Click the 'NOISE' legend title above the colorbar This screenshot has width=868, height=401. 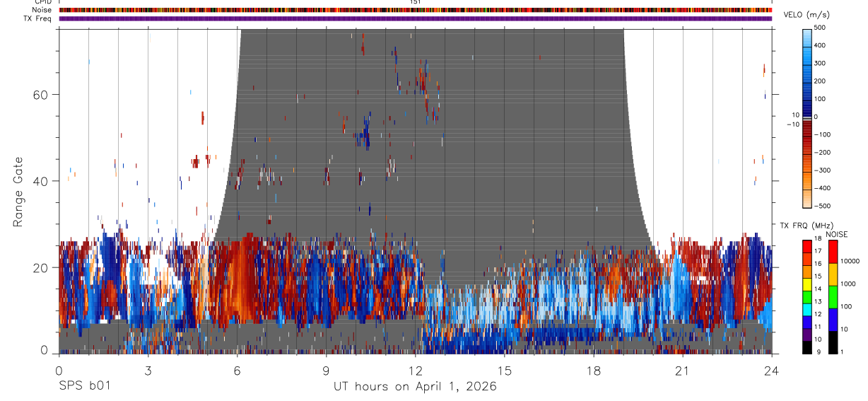click(x=838, y=234)
